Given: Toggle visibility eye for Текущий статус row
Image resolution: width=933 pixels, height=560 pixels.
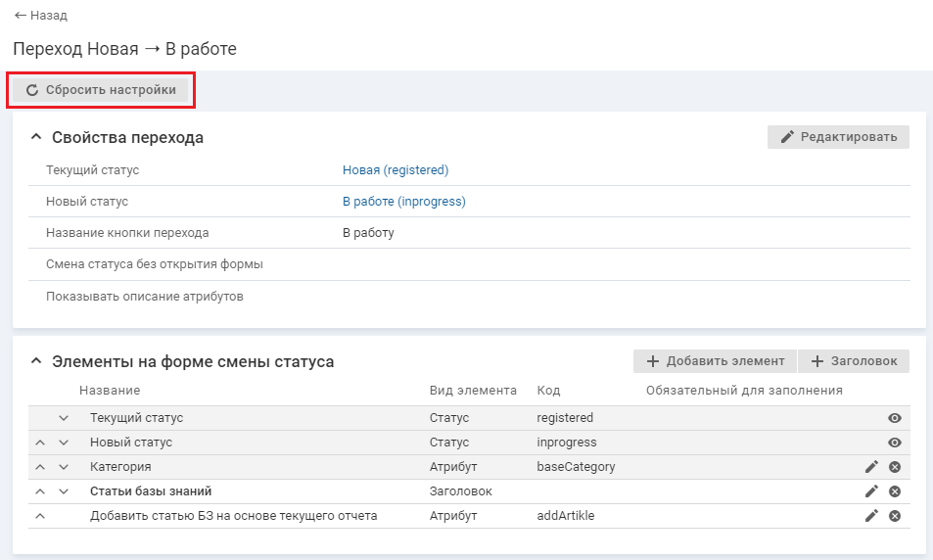Looking at the screenshot, I should point(894,418).
